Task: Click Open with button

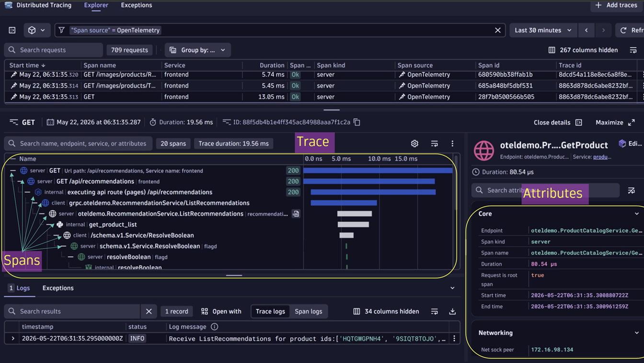Action: [221, 311]
